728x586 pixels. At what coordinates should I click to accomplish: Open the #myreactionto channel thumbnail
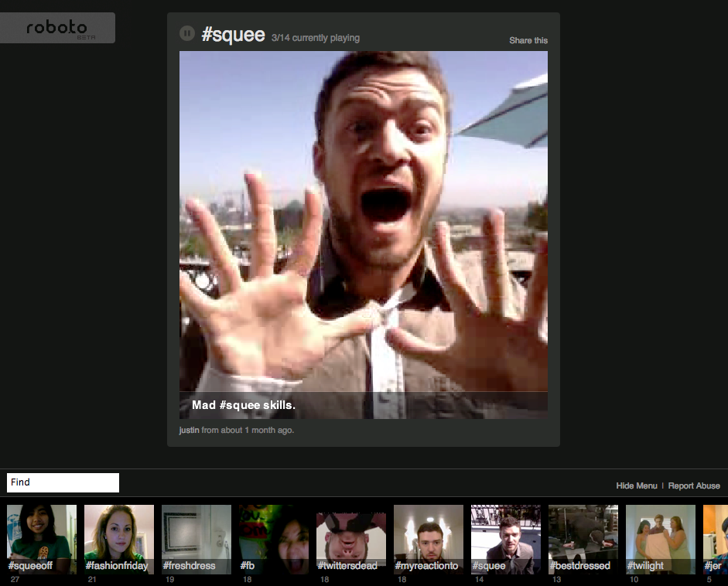coord(429,539)
